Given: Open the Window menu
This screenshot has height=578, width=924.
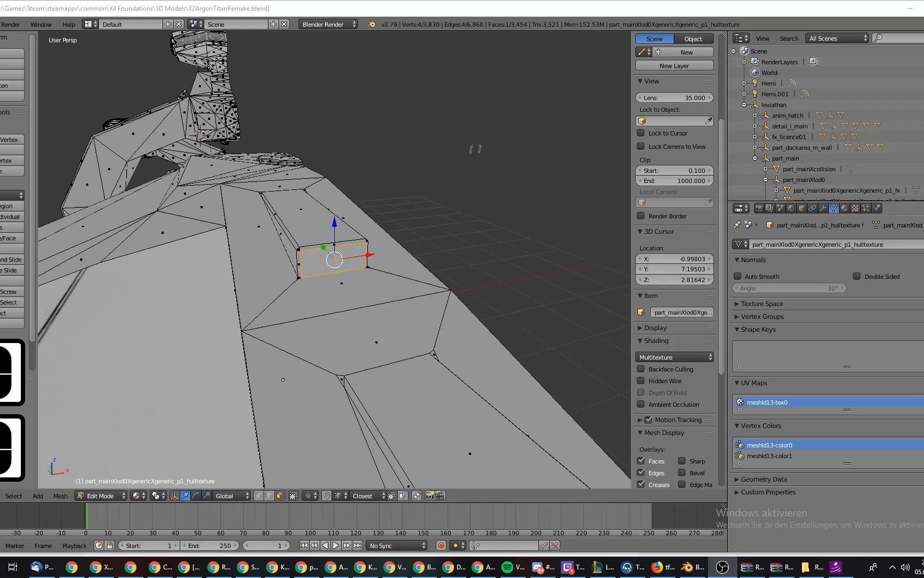Looking at the screenshot, I should click(41, 24).
